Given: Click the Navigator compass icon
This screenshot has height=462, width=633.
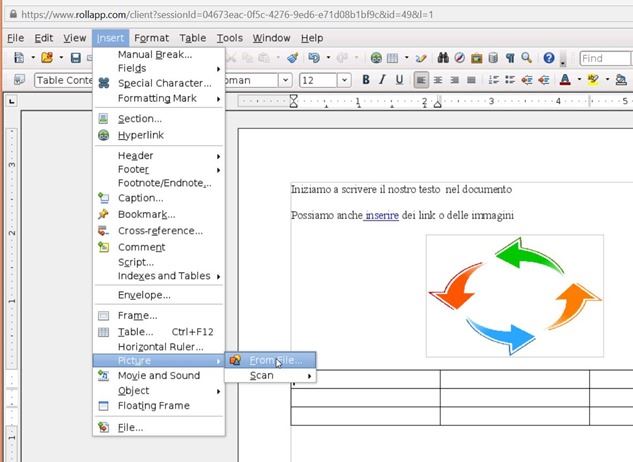Looking at the screenshot, I should [x=459, y=58].
